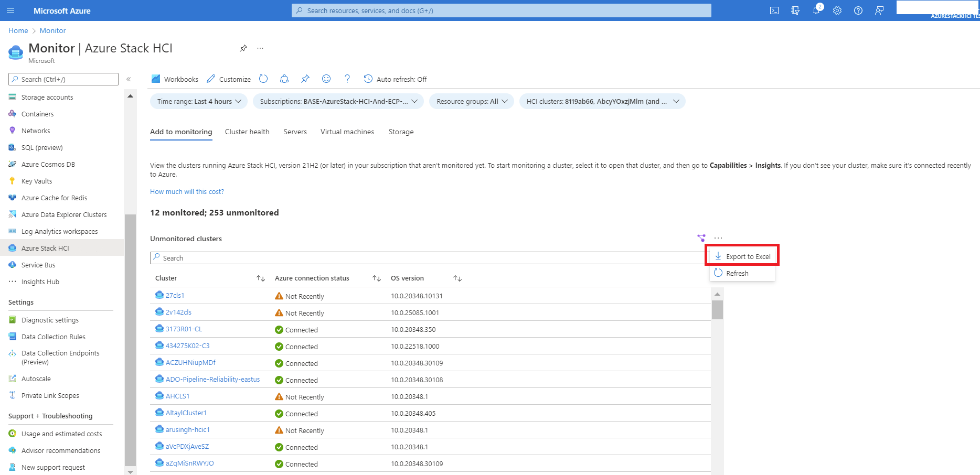Sort by Azure connection status column
980x475 pixels.
pyautogui.click(x=377, y=278)
